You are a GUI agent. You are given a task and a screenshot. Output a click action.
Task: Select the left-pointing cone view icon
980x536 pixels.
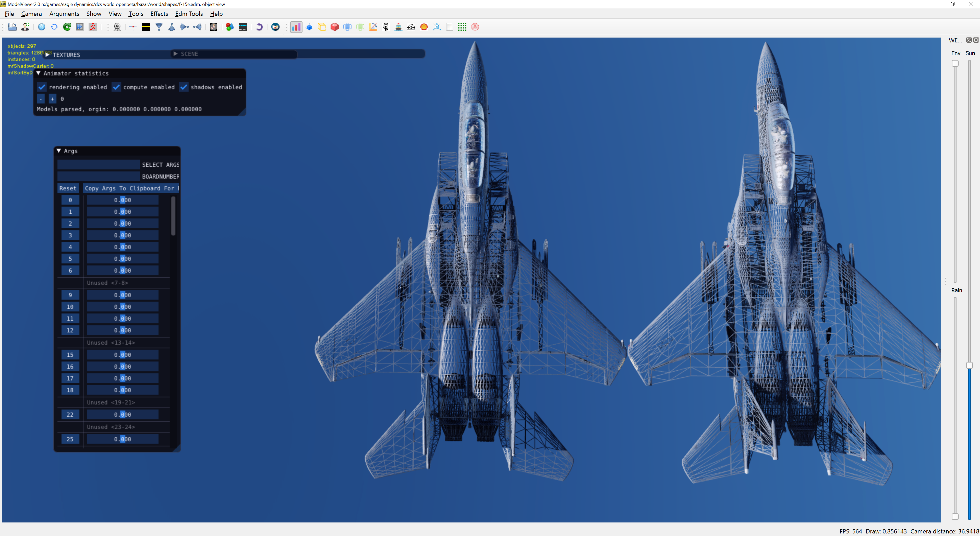coord(197,27)
